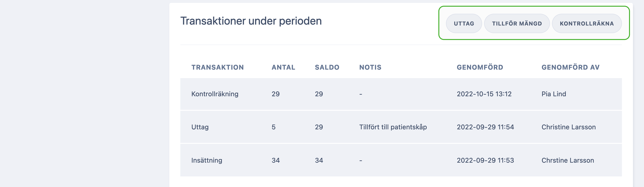
Task: Select the Insättning transaction row
Action: (x=401, y=160)
